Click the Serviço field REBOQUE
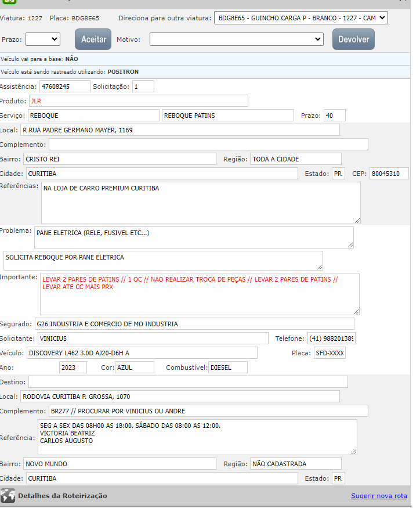The image size is (420, 508). [x=93, y=116]
